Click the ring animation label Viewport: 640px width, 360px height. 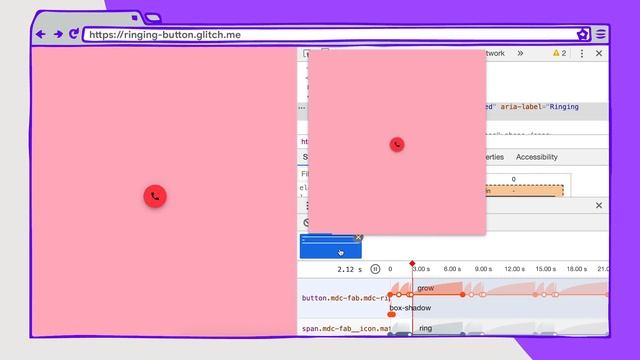point(425,328)
